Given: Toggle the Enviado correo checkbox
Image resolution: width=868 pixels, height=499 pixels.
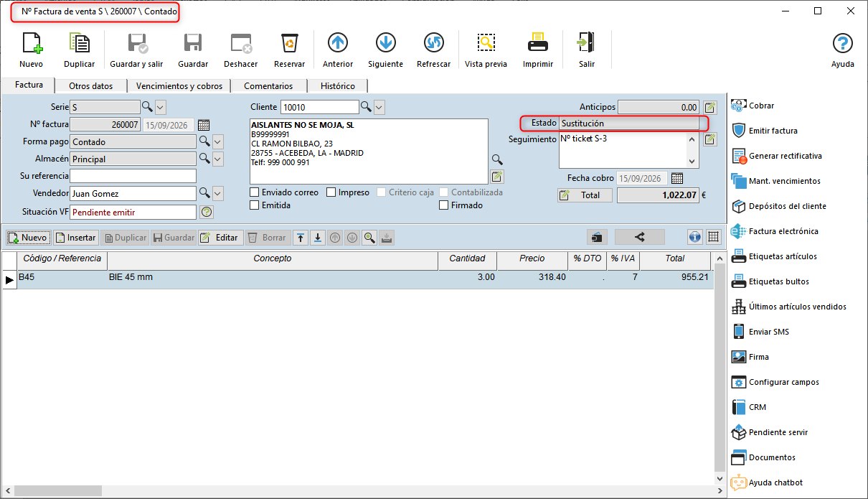Looking at the screenshot, I should (255, 192).
